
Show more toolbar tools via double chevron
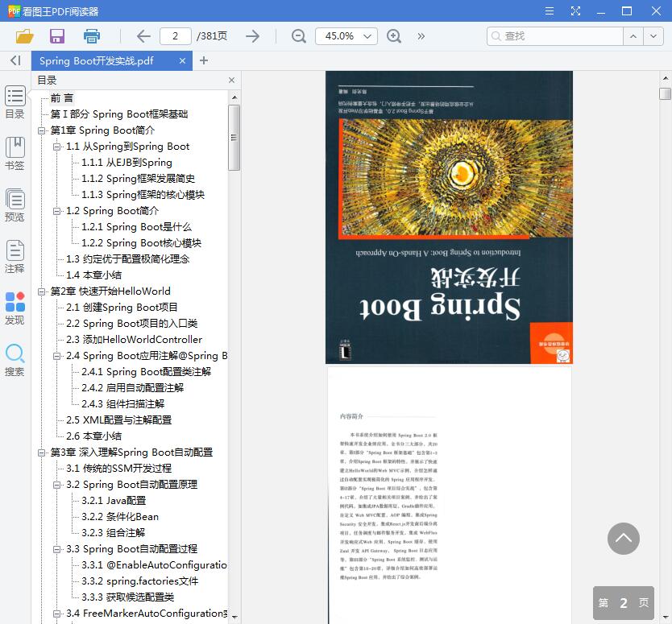point(421,36)
